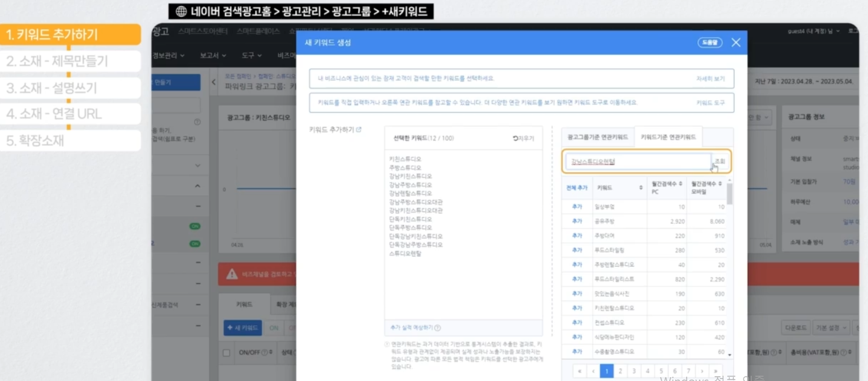Click the keyword search input containing 강남스튜디오렌탈
Image resolution: width=868 pixels, height=381 pixels.
638,161
